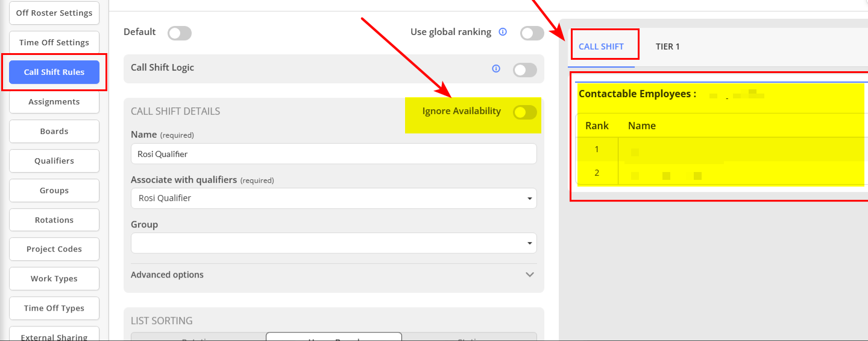868x341 pixels.
Task: Open Associate with qualifiers dropdown
Action: pos(333,198)
